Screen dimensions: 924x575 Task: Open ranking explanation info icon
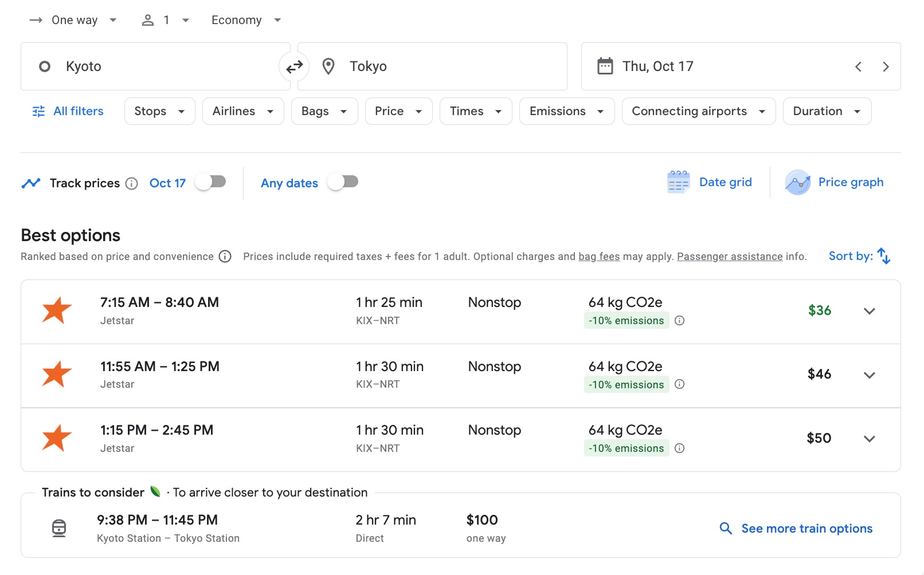click(225, 257)
